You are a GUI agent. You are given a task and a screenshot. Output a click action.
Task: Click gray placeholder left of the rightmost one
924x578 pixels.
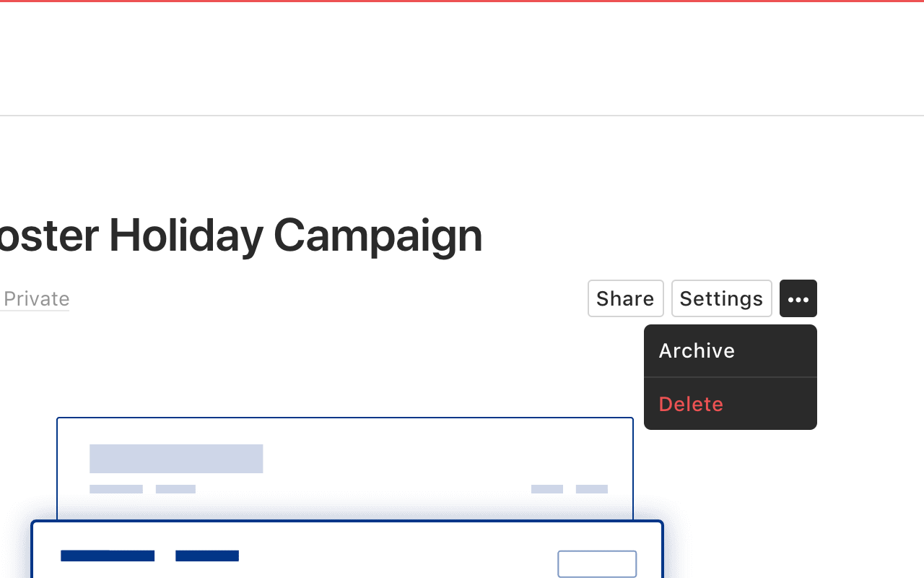pyautogui.click(x=547, y=489)
